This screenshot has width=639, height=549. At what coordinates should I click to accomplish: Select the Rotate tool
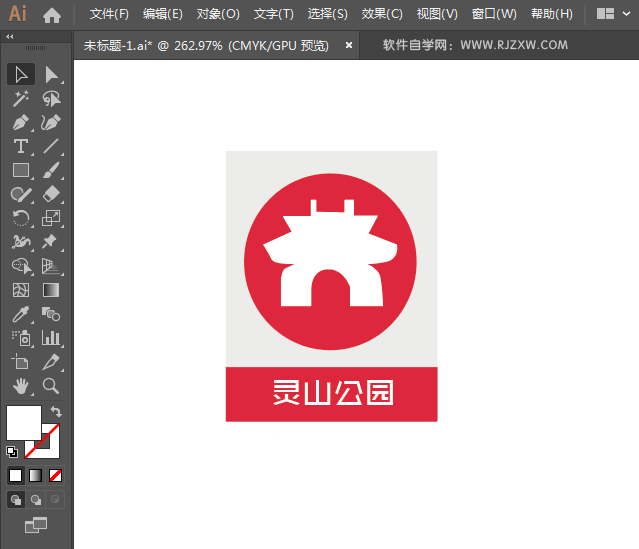point(21,218)
